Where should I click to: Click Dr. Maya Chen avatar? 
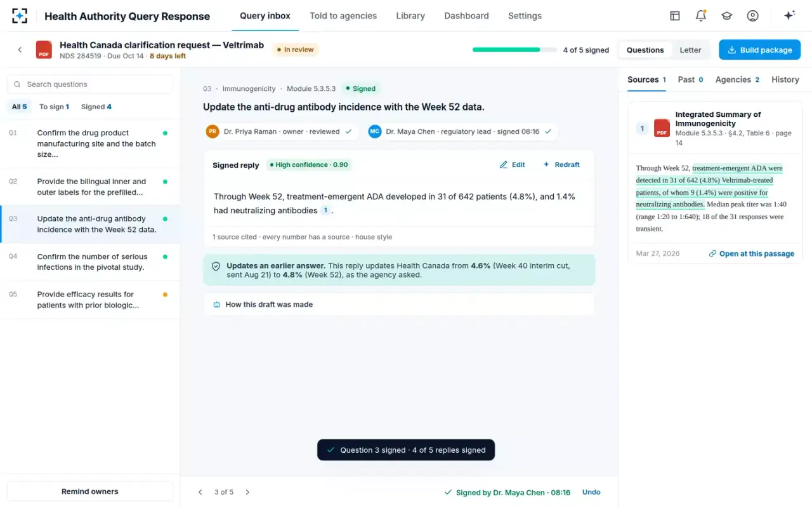click(375, 131)
